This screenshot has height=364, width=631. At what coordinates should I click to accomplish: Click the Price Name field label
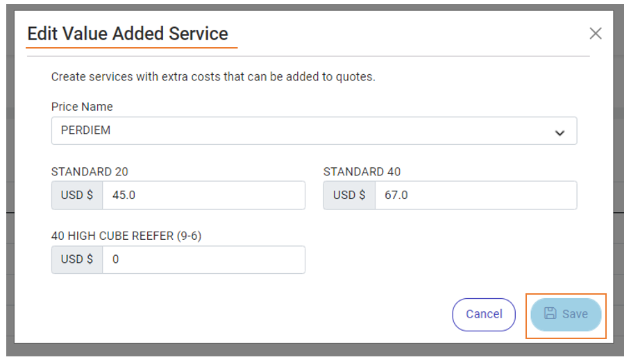tap(82, 107)
